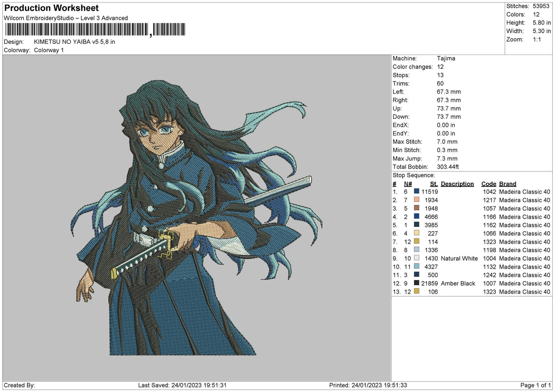Image resolution: width=555 pixels, height=392 pixels.
Task: Click the Code column header
Action: pyautogui.click(x=489, y=184)
